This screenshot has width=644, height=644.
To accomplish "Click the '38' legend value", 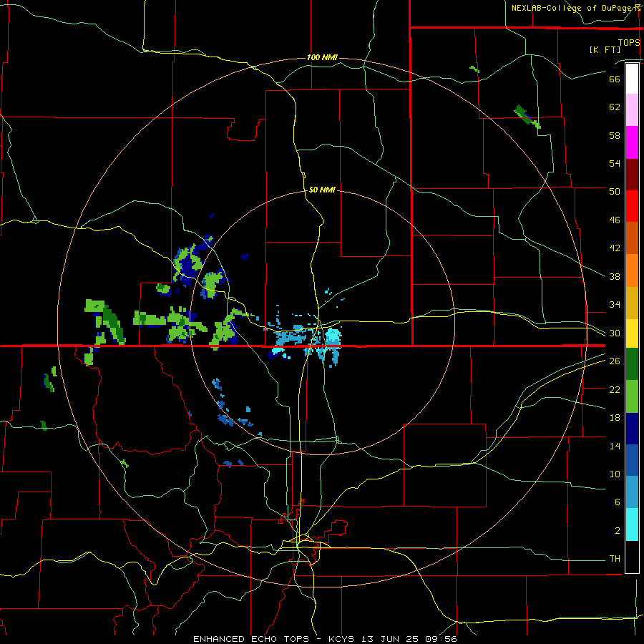I will [x=615, y=276].
